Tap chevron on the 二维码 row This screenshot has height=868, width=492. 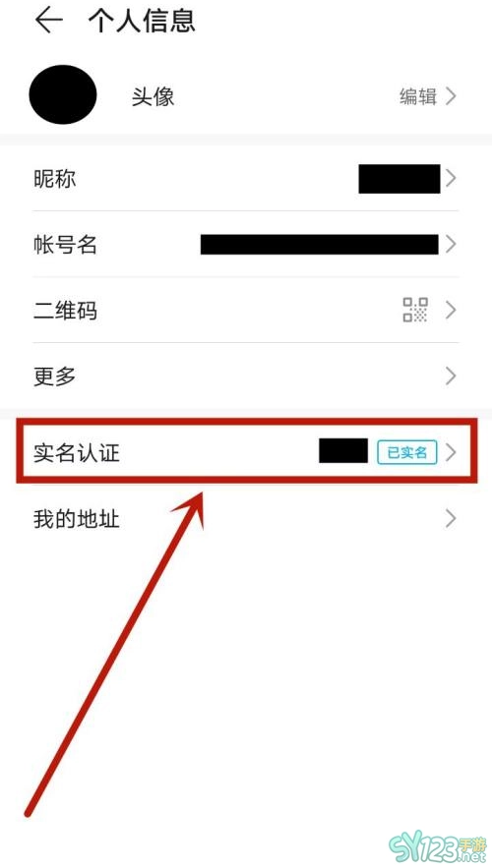click(x=451, y=310)
